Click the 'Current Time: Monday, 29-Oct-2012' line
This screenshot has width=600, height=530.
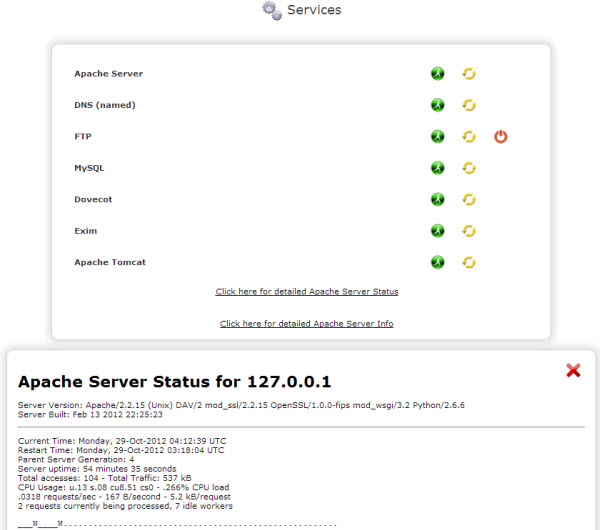tap(122, 441)
